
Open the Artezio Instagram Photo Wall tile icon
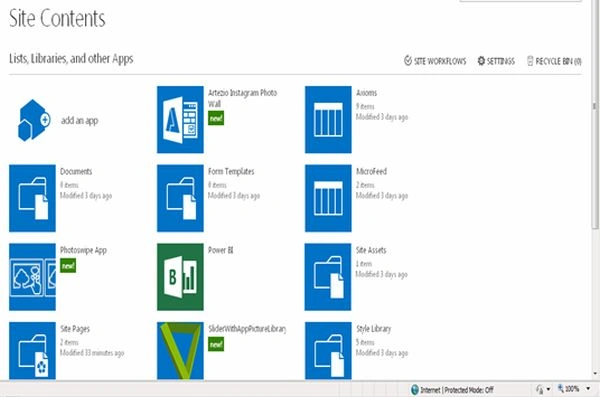point(180,119)
